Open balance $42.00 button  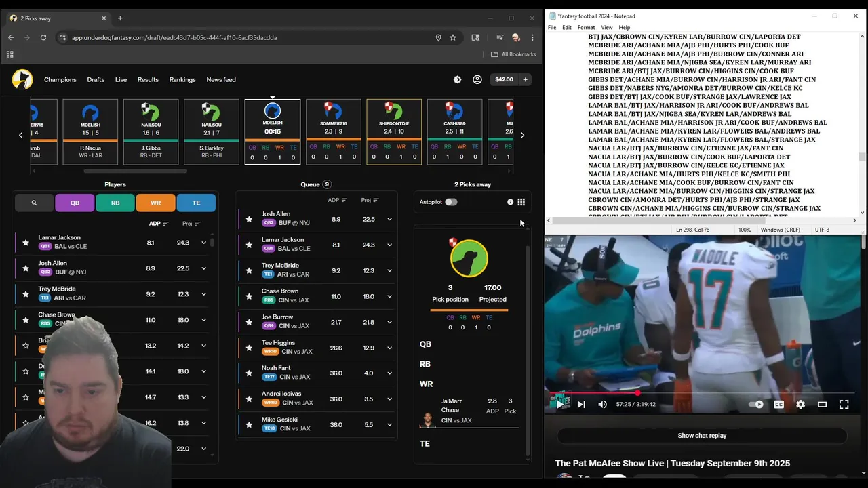pos(504,79)
